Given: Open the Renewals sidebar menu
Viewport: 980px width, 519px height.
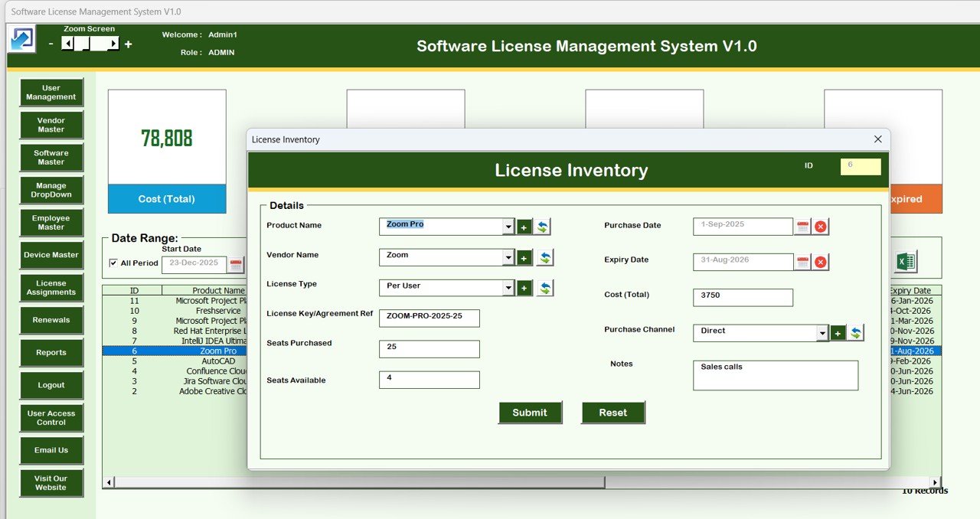Looking at the screenshot, I should pos(51,320).
